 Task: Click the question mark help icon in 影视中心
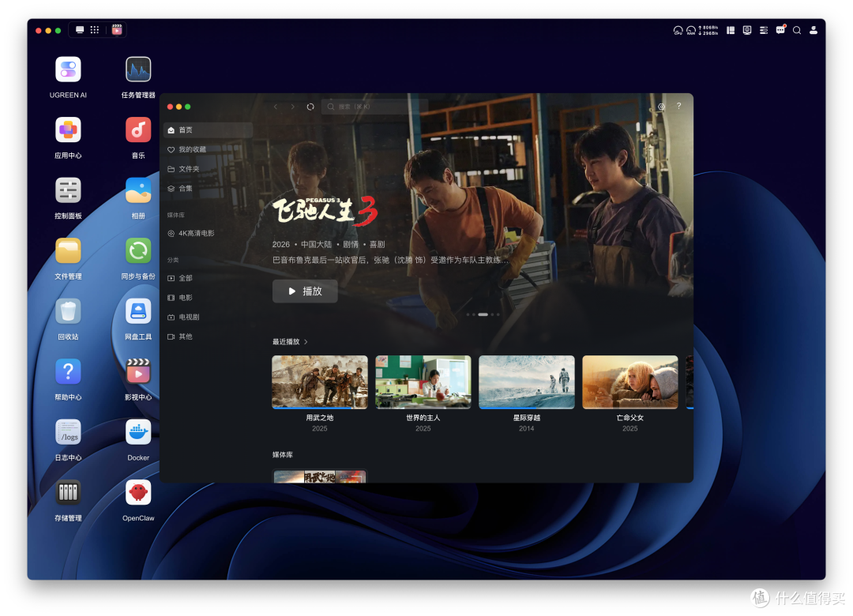coord(679,106)
